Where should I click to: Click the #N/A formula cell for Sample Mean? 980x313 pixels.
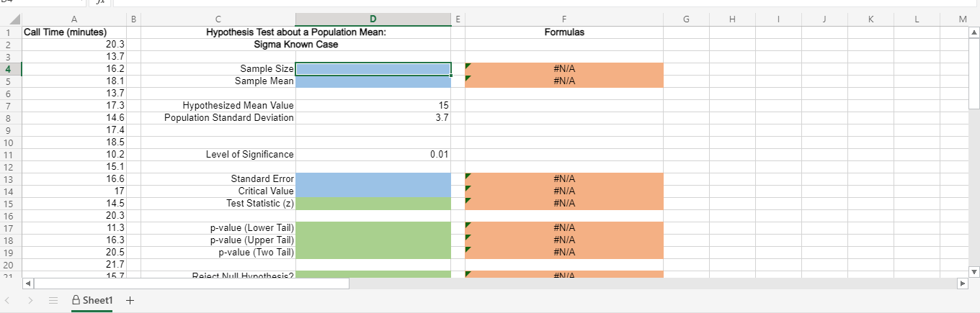[564, 81]
